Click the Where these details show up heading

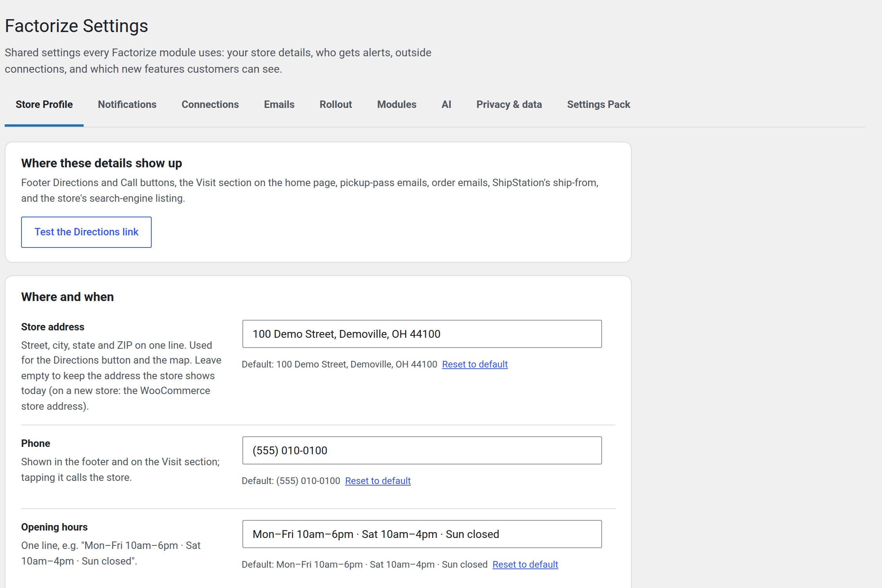102,163
